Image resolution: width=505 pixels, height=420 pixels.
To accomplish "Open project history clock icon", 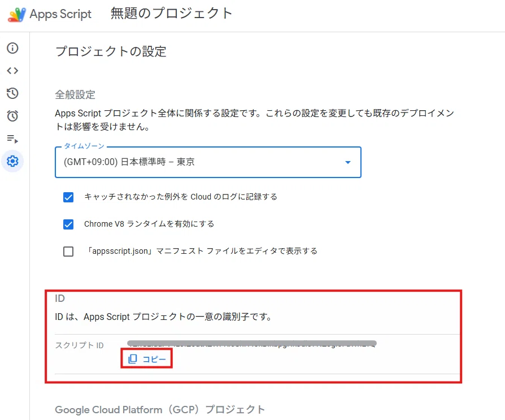I will (x=12, y=93).
